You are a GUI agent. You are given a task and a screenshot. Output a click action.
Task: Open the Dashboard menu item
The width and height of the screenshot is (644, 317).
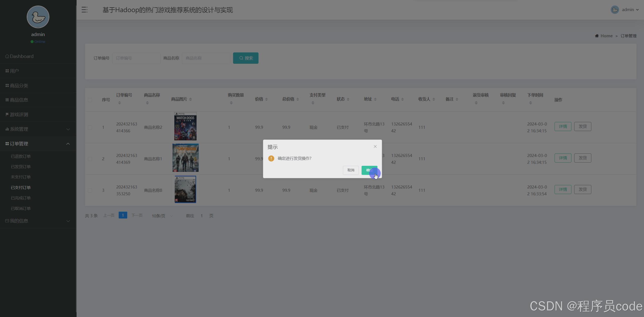21,56
